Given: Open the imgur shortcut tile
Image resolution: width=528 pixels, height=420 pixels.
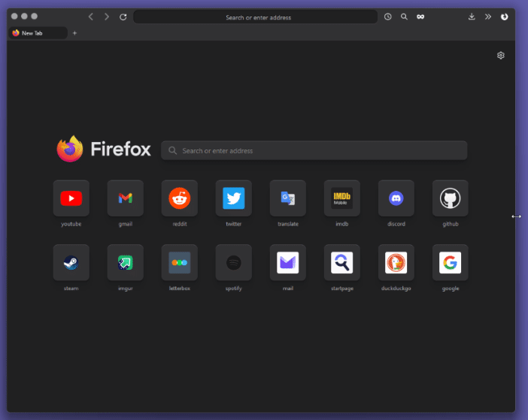Looking at the screenshot, I should point(126,263).
